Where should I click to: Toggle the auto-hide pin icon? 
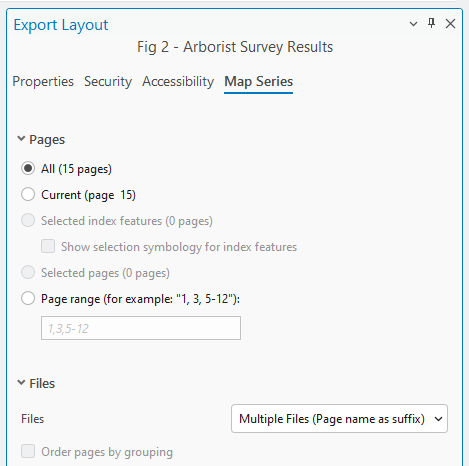(431, 23)
